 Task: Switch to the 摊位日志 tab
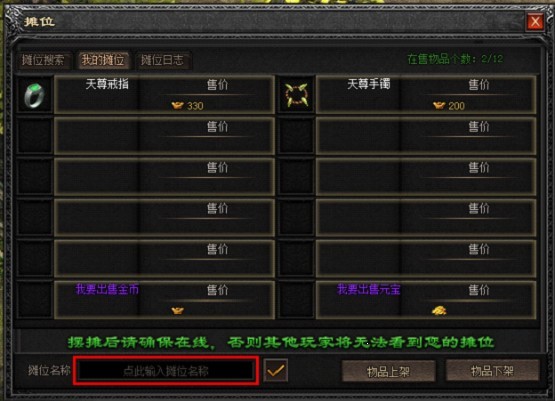(x=162, y=60)
